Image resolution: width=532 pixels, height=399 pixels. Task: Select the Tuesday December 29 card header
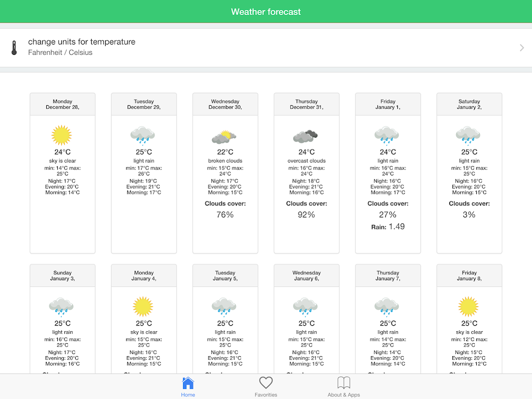[144, 104]
